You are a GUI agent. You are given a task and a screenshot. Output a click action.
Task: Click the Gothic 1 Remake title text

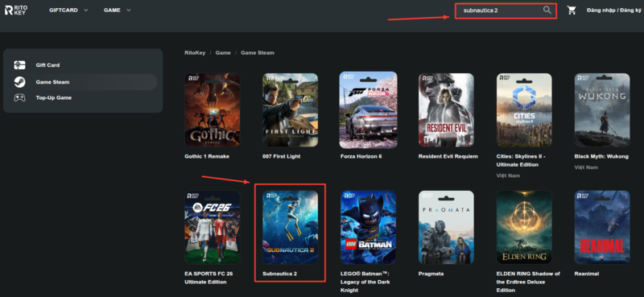point(207,156)
